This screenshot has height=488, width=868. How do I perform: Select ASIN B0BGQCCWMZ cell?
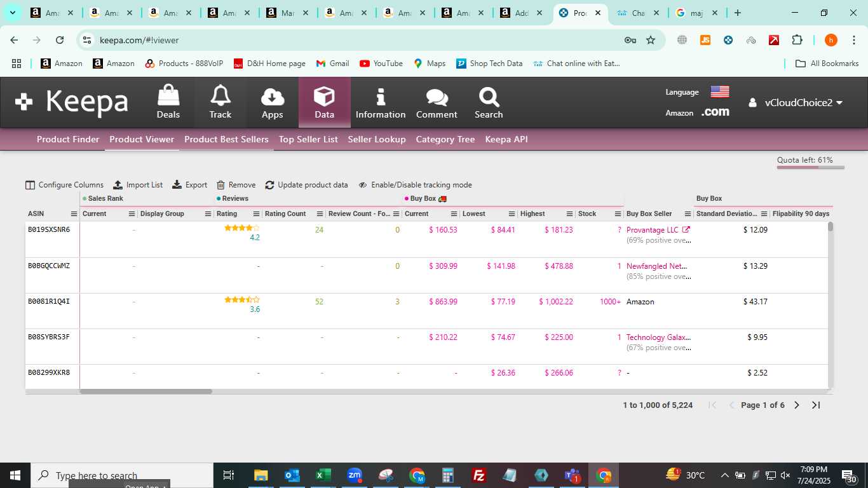click(x=49, y=266)
